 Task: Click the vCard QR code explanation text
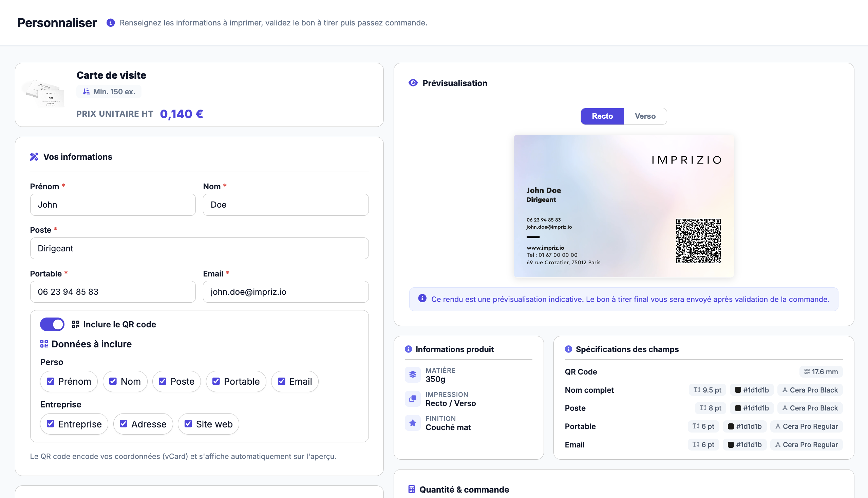(183, 456)
